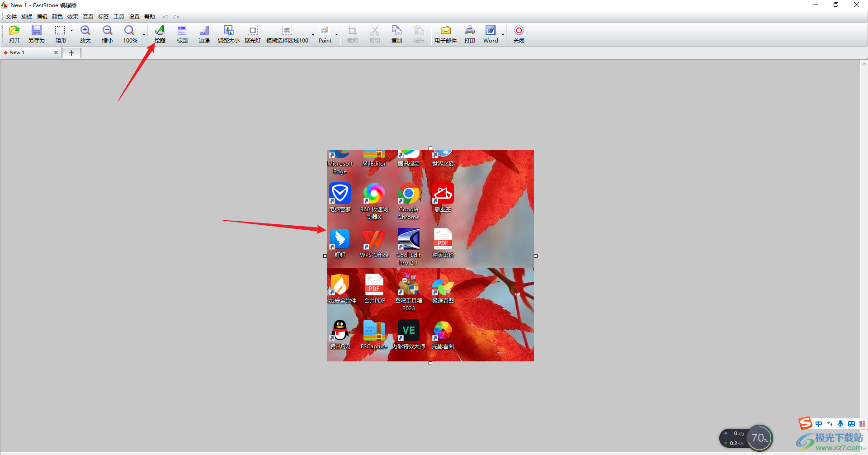Click the WPS Office icon in the image

pos(374,239)
